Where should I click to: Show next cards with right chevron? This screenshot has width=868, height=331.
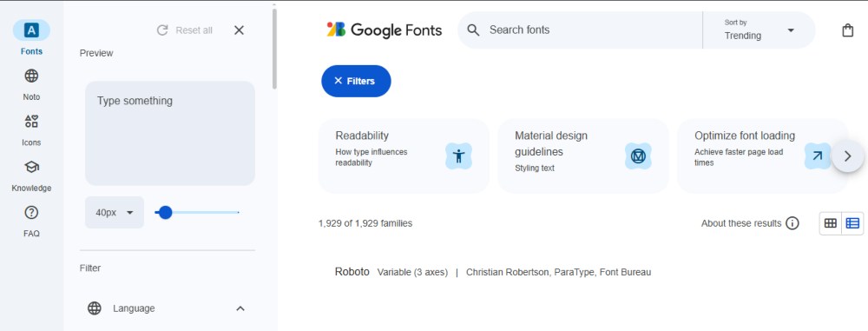pyautogui.click(x=847, y=156)
